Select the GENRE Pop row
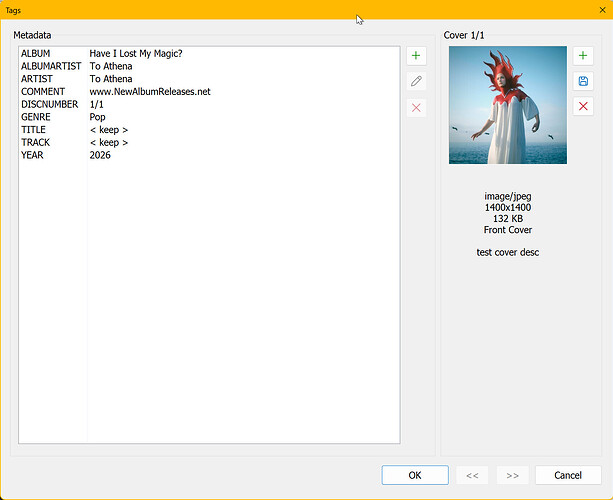The image size is (613, 500). (x=209, y=117)
